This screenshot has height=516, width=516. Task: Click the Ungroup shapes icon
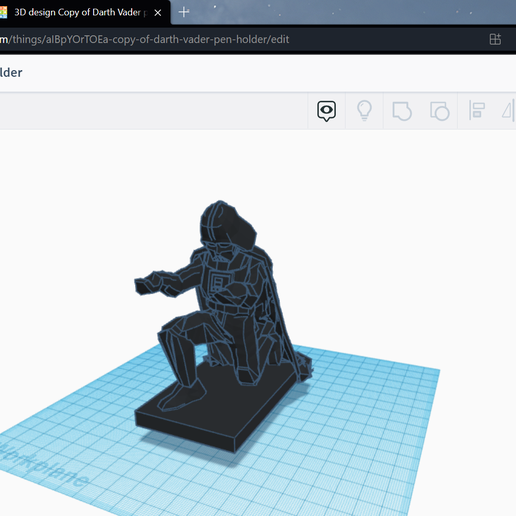point(440,111)
